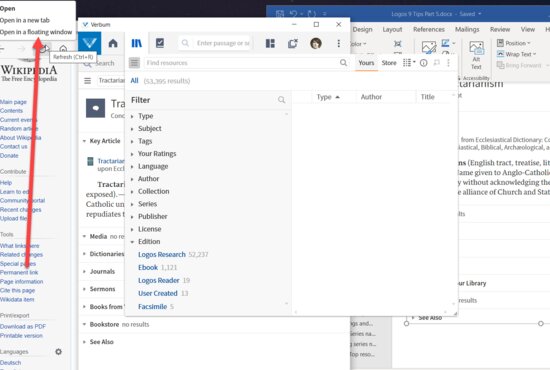Open the Documents checklist icon
The image size is (550, 370).
pyautogui.click(x=160, y=43)
